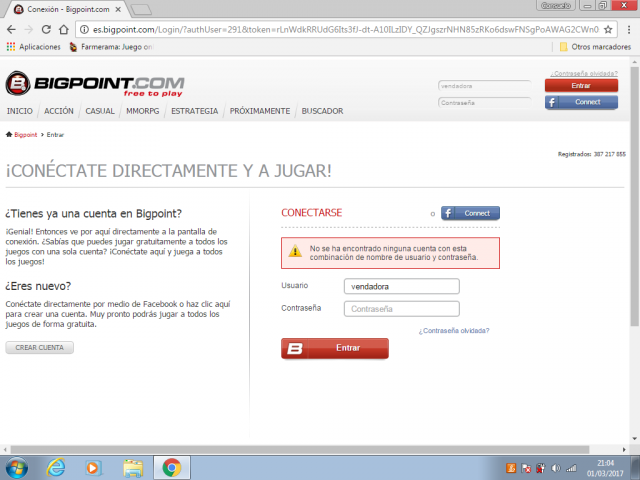Go to the ESTRATEGIA section
This screenshot has width=640, height=480.
tap(194, 111)
